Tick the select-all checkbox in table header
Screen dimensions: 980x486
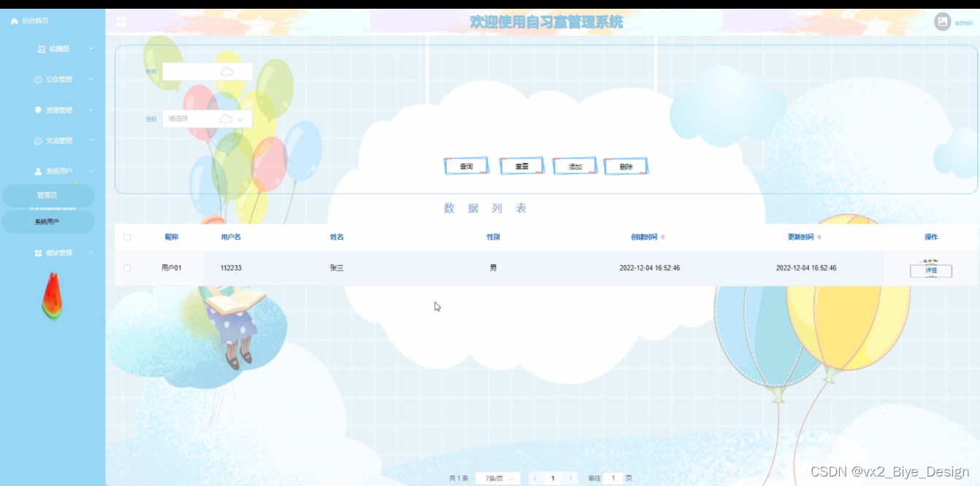(x=127, y=237)
